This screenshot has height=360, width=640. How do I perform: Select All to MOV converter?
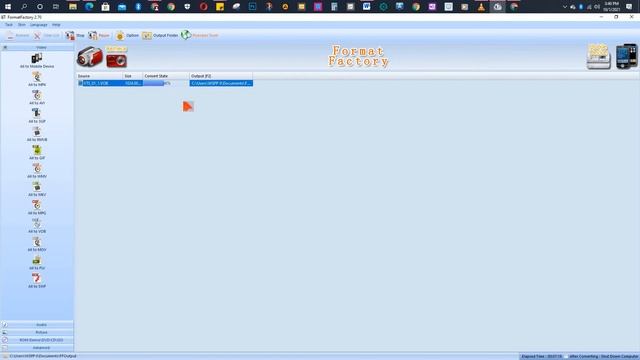pyautogui.click(x=37, y=244)
